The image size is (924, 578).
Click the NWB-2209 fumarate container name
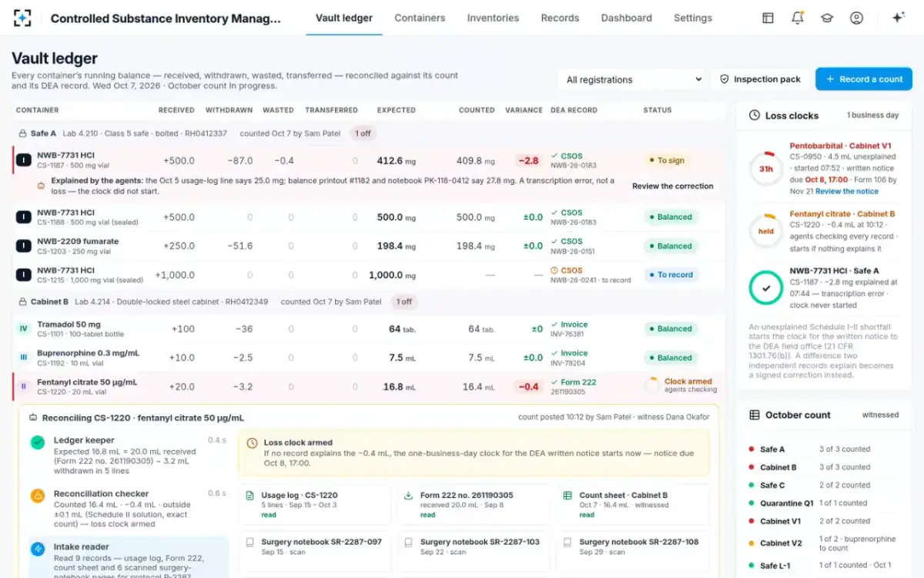pyautogui.click(x=78, y=241)
